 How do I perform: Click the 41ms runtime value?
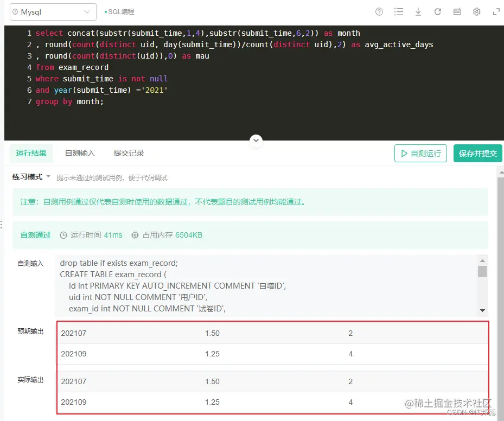[x=113, y=235]
